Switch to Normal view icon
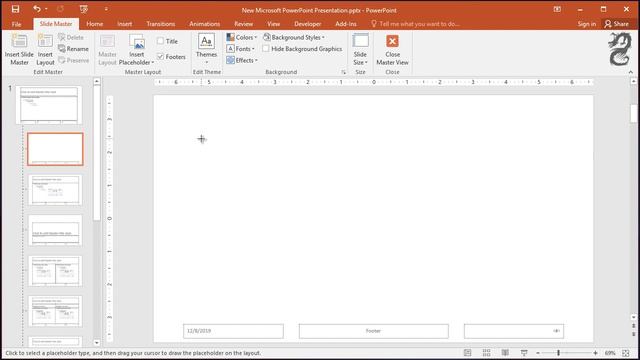 (468, 353)
